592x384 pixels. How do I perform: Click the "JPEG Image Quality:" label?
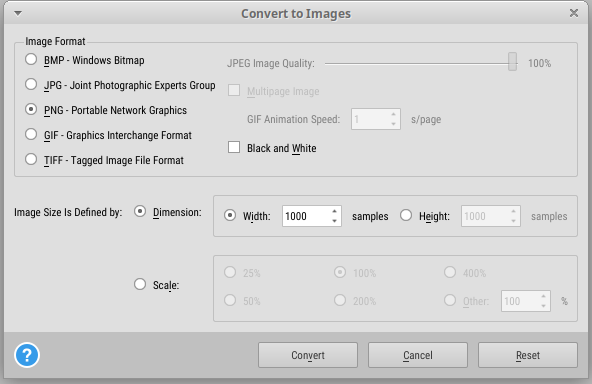tap(271, 63)
